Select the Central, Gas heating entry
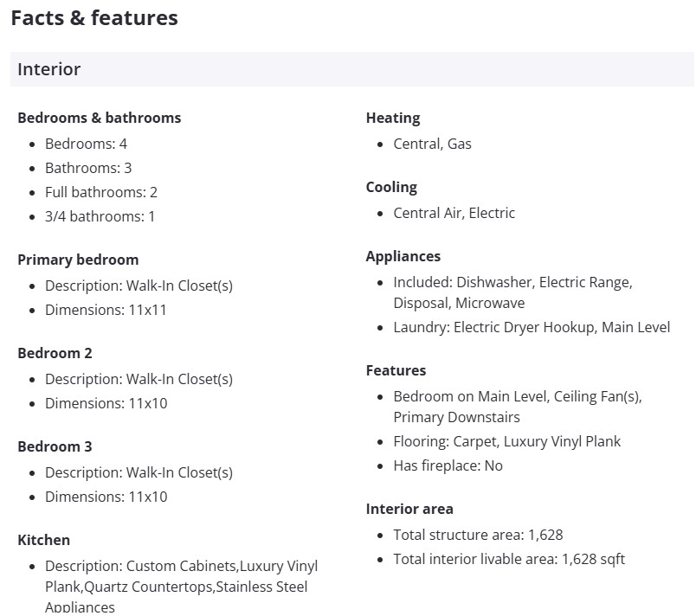Screen dimensions: 696x616 point(432,144)
